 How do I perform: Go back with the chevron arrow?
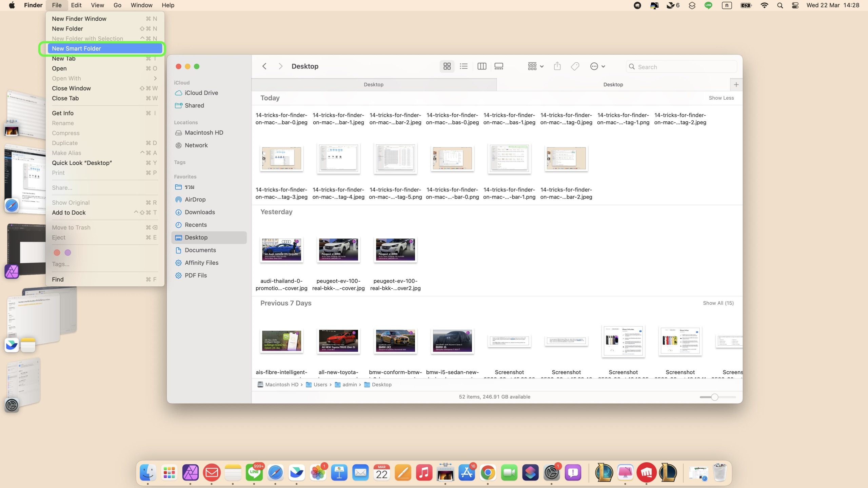point(264,66)
